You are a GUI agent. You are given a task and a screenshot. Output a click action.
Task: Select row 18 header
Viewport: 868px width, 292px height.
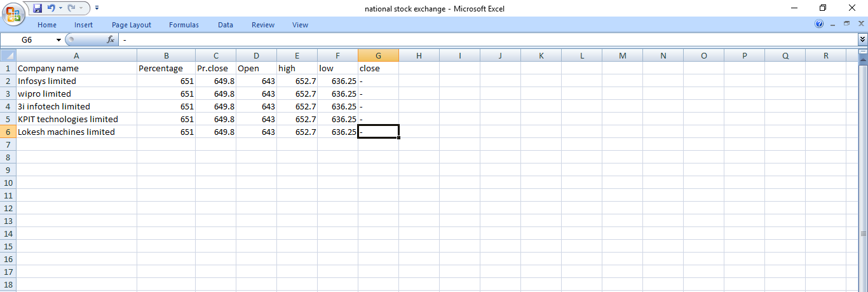8,284
